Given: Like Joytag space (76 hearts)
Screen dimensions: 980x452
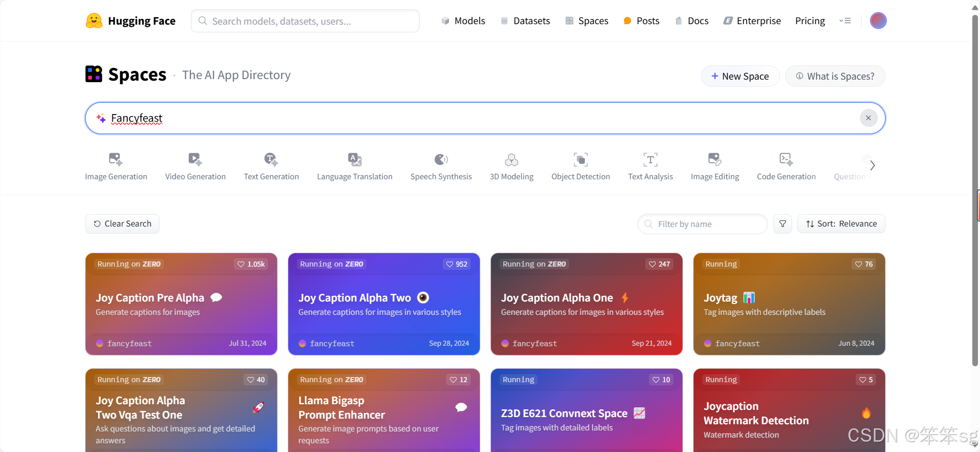Looking at the screenshot, I should coord(864,264).
